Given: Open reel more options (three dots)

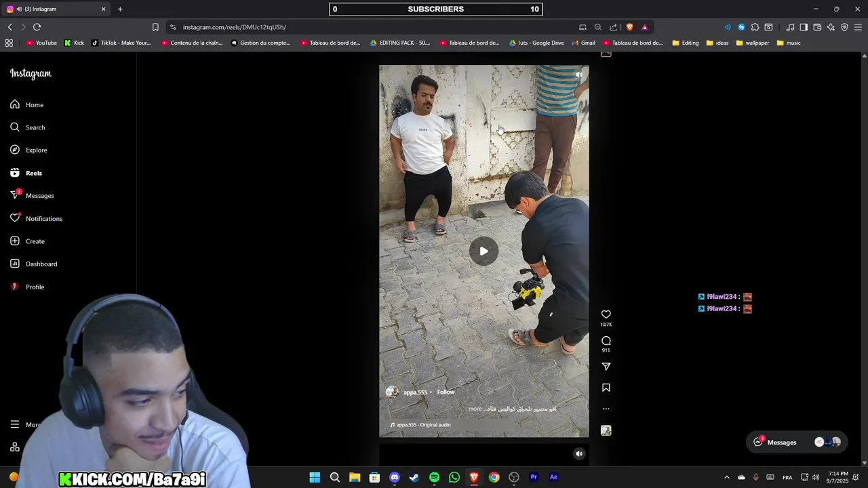Looking at the screenshot, I should 606,409.
